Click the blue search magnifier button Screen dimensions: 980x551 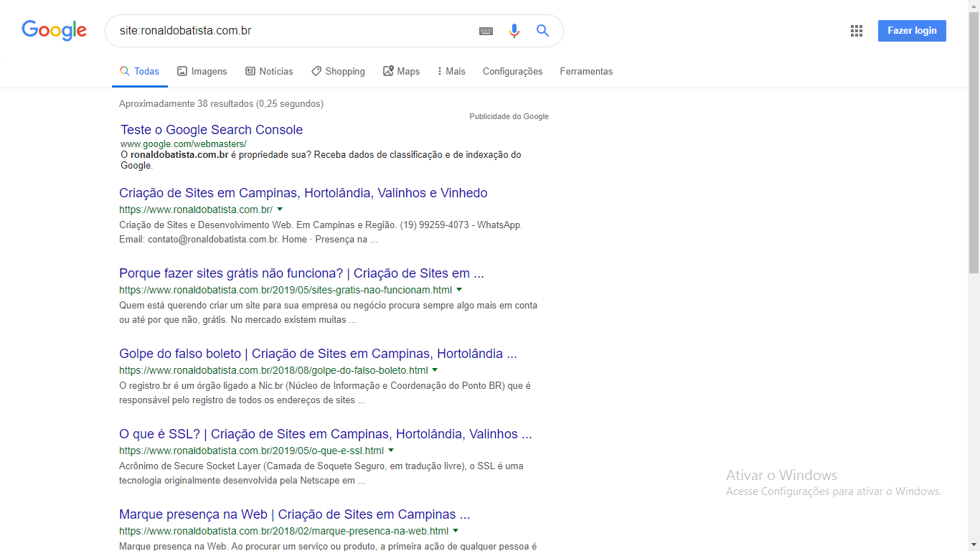(x=542, y=31)
